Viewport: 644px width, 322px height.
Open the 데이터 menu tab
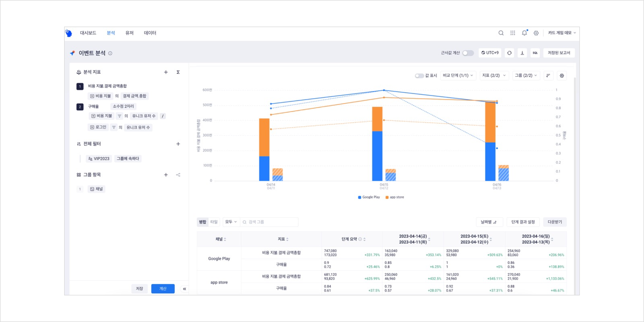point(150,33)
